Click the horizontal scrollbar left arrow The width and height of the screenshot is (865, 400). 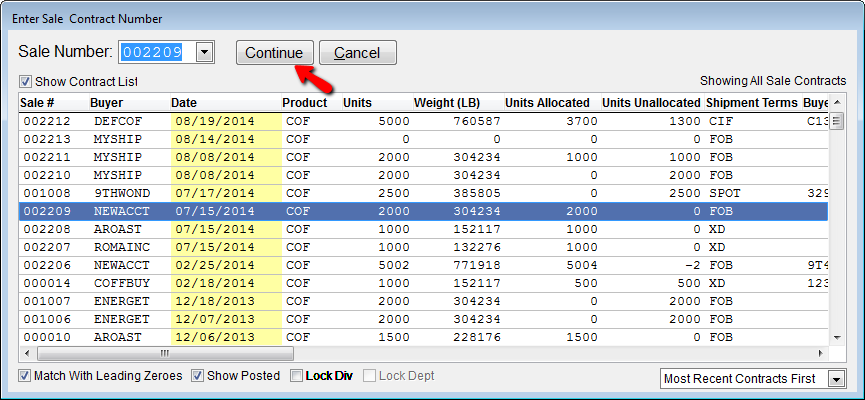[26, 353]
